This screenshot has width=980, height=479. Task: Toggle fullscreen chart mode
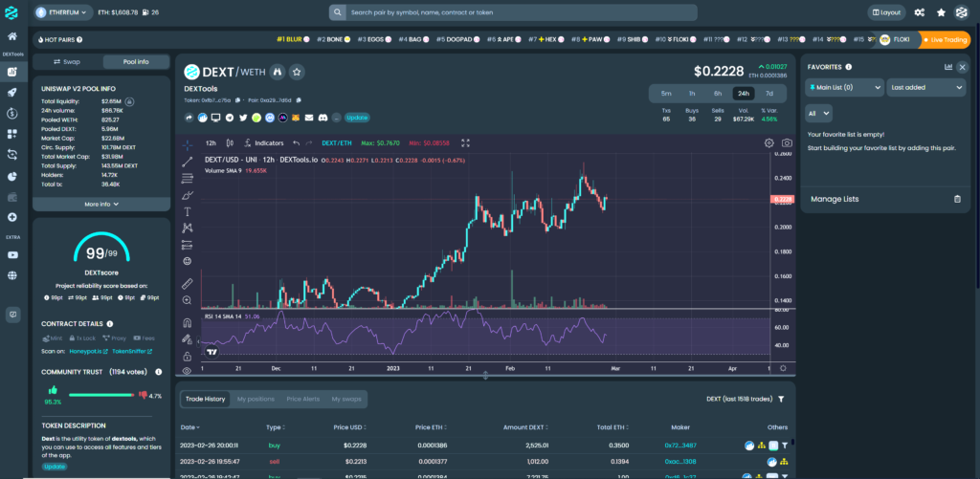coord(466,143)
